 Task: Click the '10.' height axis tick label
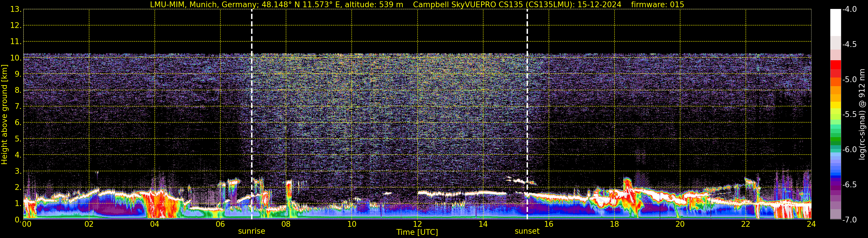[16, 58]
